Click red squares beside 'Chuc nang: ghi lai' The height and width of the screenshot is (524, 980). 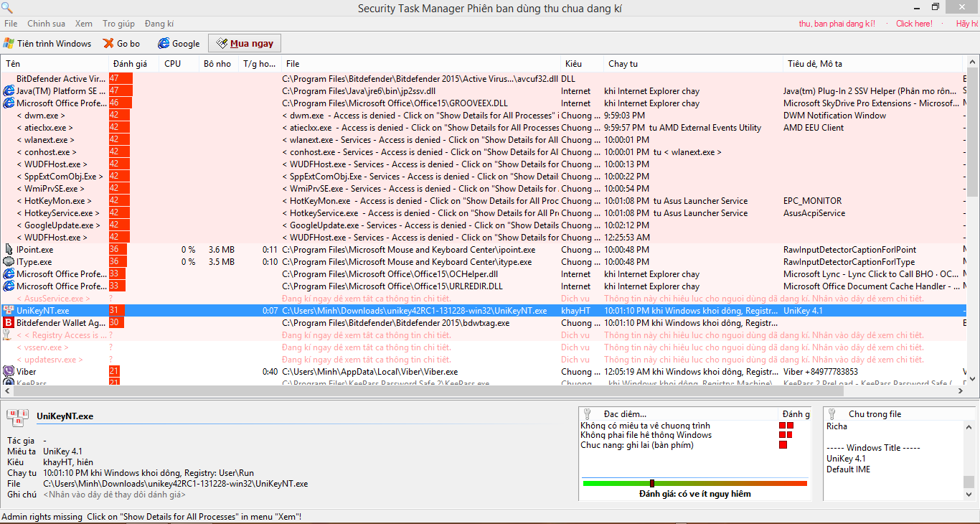click(x=783, y=445)
